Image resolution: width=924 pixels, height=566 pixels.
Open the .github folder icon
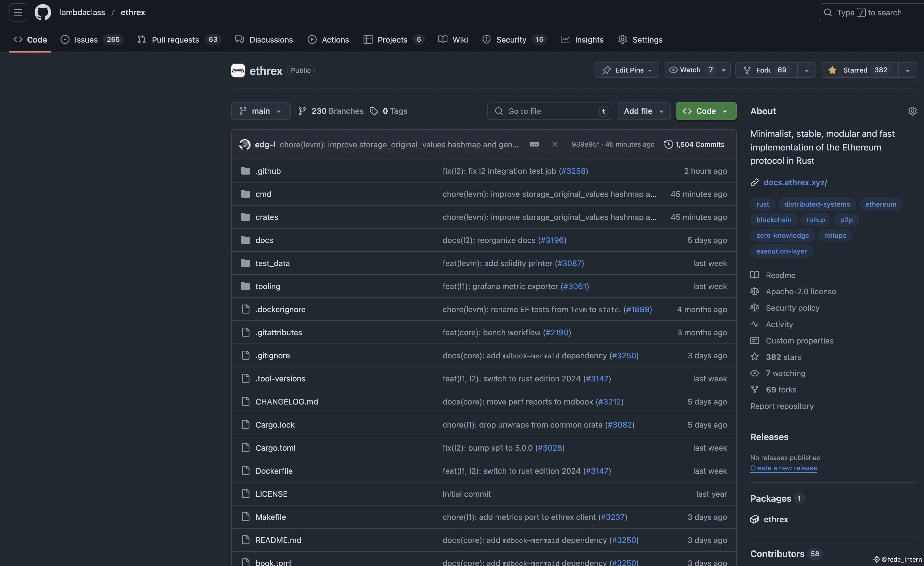click(x=246, y=171)
